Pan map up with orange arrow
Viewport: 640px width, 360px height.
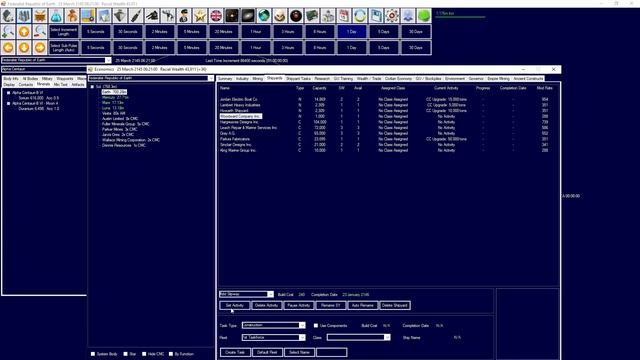(x=24, y=31)
